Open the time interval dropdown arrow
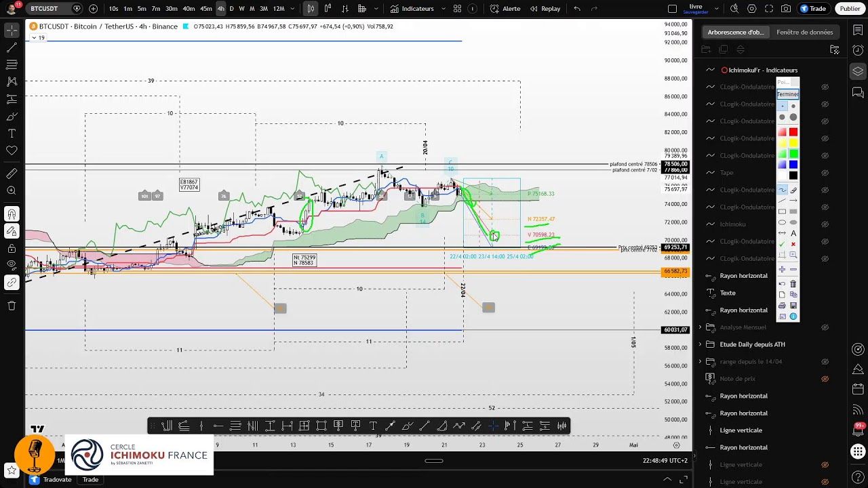The width and height of the screenshot is (868, 488). 292,9
